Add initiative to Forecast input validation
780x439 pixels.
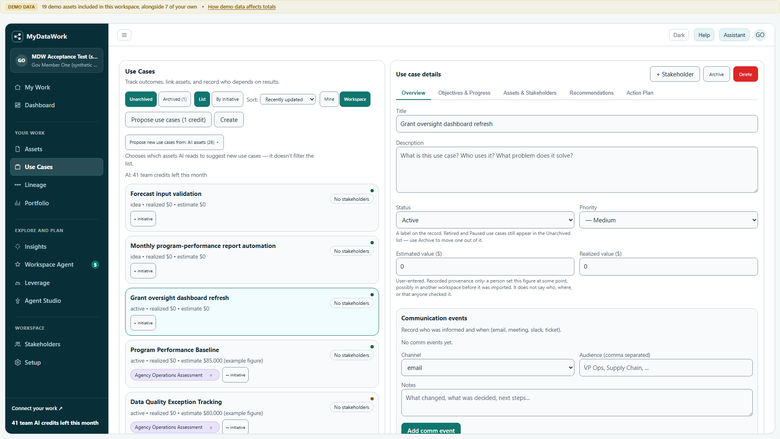pyautogui.click(x=143, y=219)
